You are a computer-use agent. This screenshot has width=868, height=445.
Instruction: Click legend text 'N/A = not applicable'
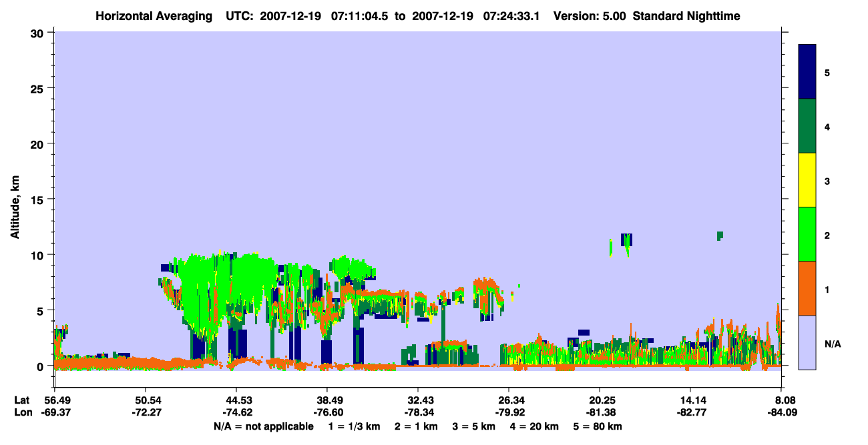[263, 426]
